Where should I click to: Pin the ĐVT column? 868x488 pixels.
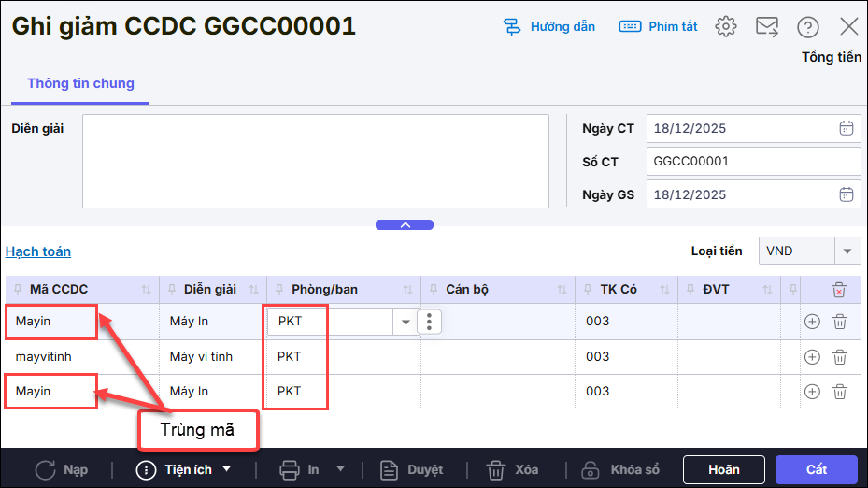click(x=690, y=289)
